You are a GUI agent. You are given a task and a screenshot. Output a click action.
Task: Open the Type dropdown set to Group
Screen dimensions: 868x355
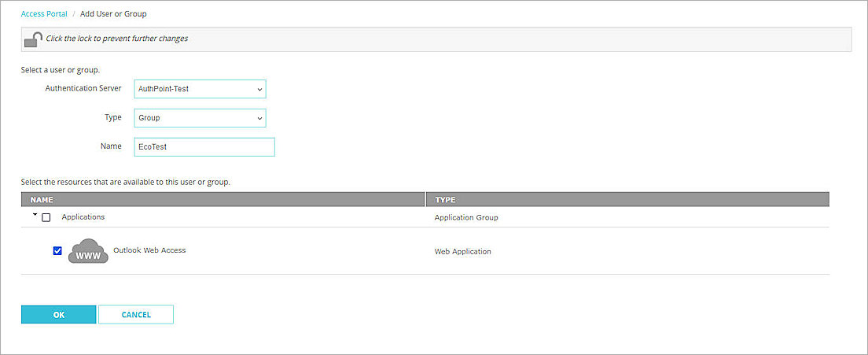[x=200, y=118]
